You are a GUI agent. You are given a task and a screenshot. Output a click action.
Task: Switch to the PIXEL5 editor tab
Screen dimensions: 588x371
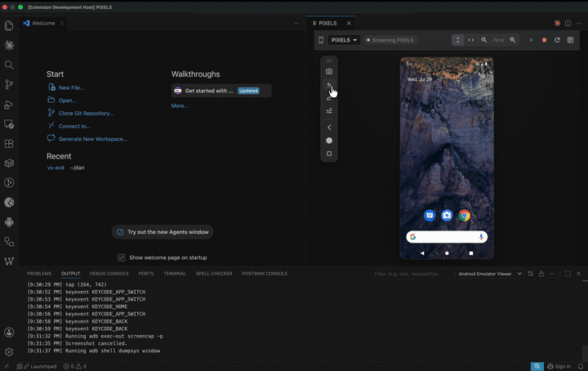pyautogui.click(x=327, y=23)
